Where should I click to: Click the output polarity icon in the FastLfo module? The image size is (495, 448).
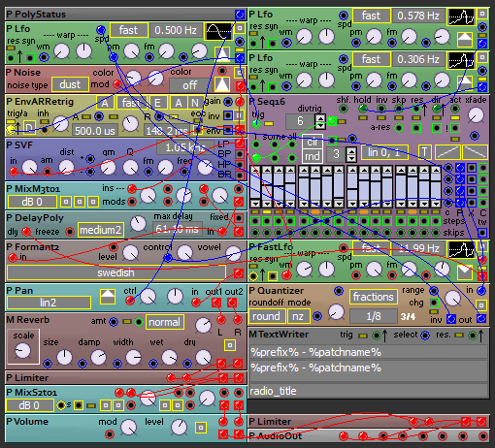point(465,272)
